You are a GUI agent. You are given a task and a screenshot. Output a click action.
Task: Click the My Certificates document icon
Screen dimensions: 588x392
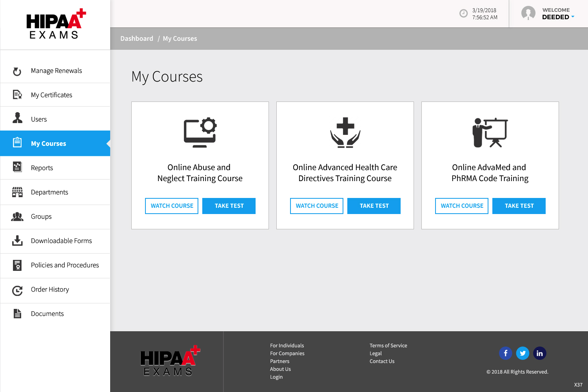17,94
